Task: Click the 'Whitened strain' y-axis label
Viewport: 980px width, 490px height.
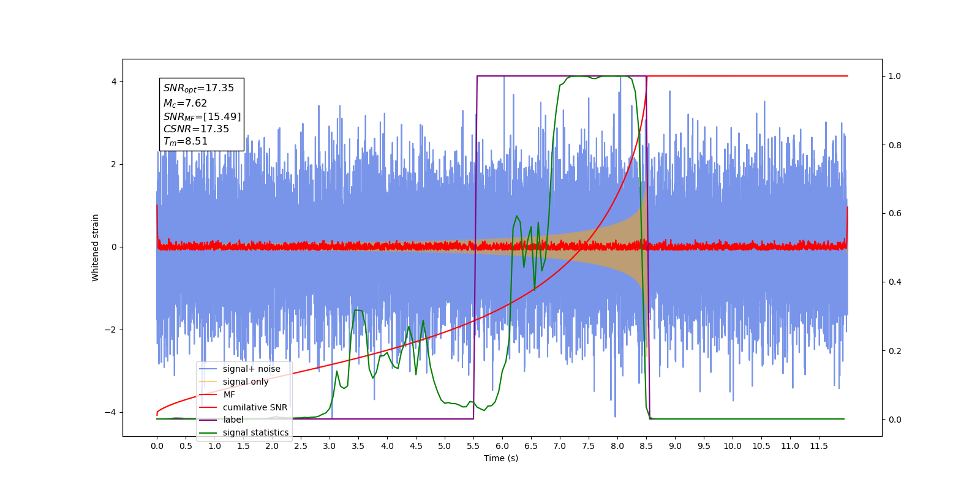Action: click(96, 247)
